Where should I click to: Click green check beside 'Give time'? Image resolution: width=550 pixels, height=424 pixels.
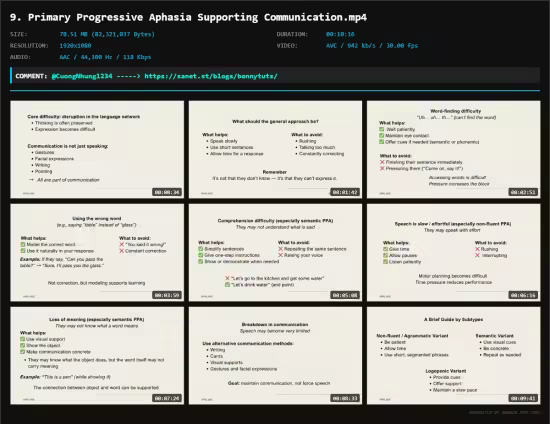[x=385, y=249]
